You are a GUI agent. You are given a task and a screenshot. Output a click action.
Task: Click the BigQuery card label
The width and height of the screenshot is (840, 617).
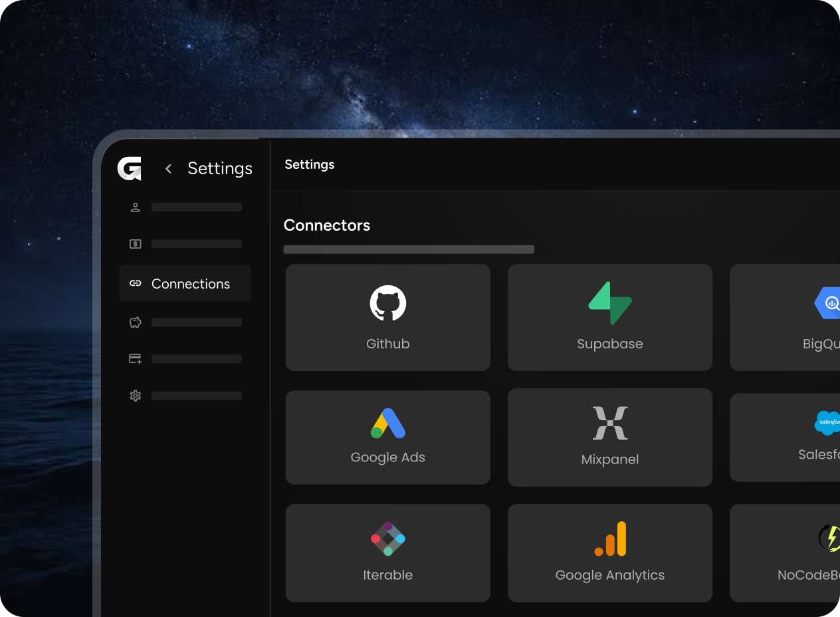(x=821, y=344)
